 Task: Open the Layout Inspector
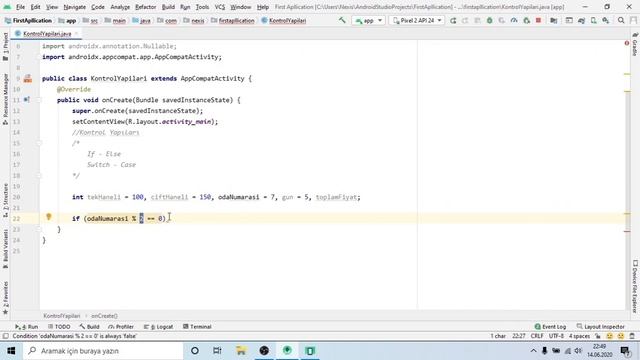tap(600, 327)
